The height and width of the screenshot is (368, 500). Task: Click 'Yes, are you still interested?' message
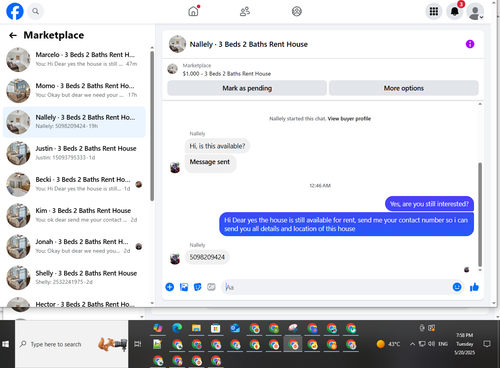click(429, 204)
